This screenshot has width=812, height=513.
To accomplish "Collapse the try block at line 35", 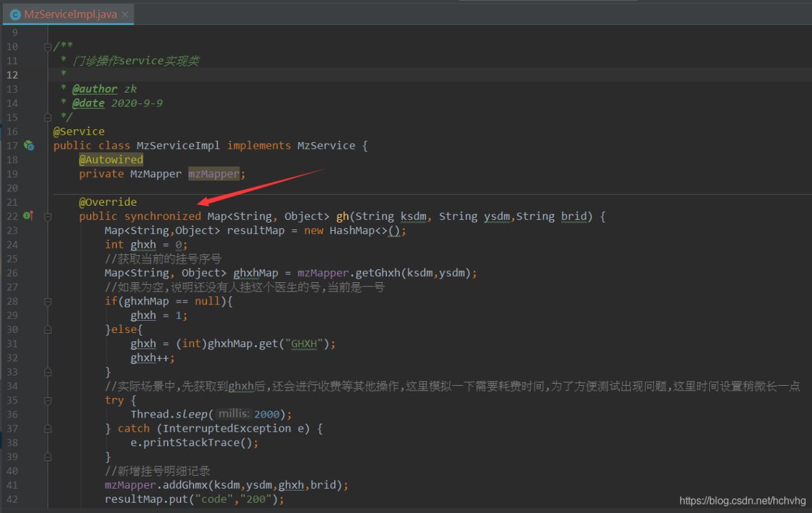I will click(x=47, y=399).
